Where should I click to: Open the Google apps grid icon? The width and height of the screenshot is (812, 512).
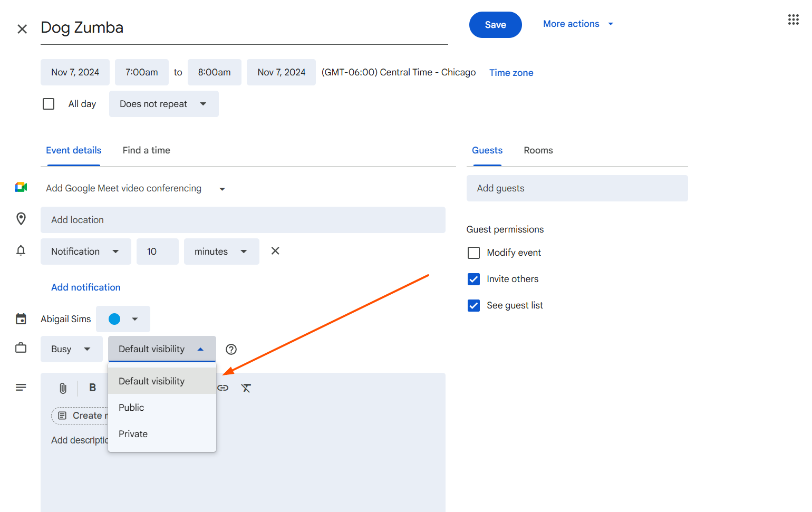point(794,20)
